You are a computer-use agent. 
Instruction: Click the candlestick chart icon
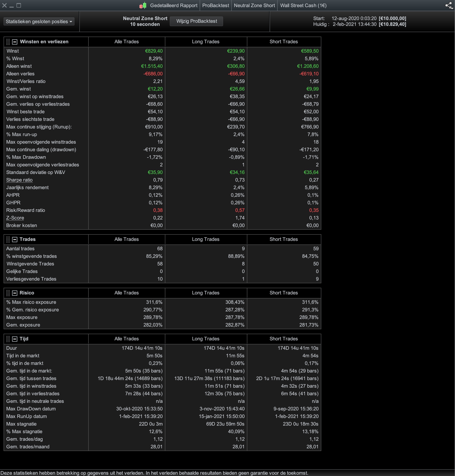[x=143, y=5]
